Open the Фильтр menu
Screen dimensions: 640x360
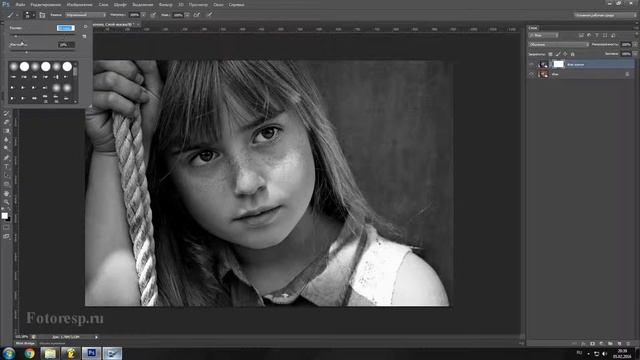(165, 4)
